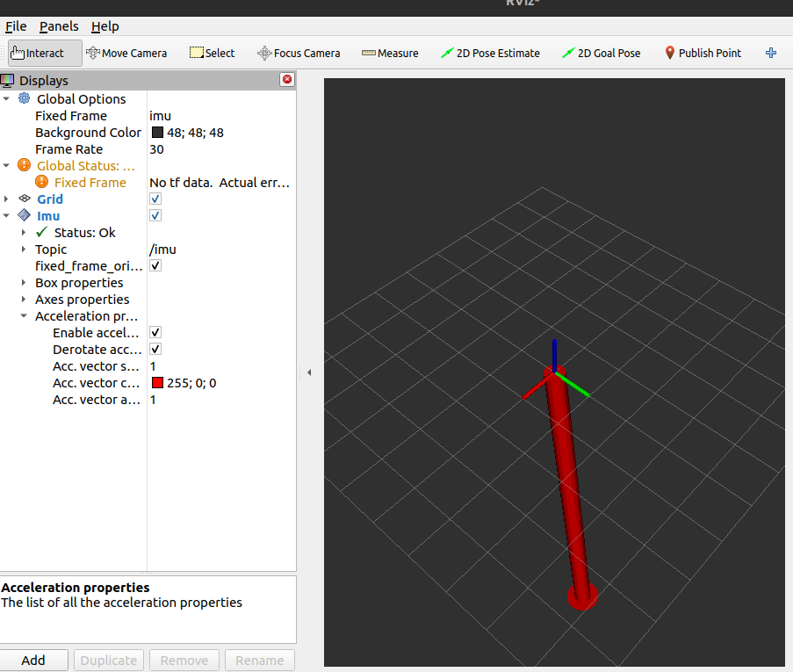793x672 pixels.
Task: Select the Background Color row label
Action: [88, 133]
